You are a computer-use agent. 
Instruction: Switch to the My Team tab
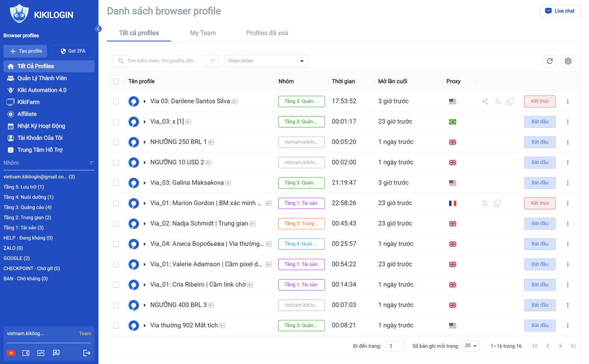coord(202,33)
